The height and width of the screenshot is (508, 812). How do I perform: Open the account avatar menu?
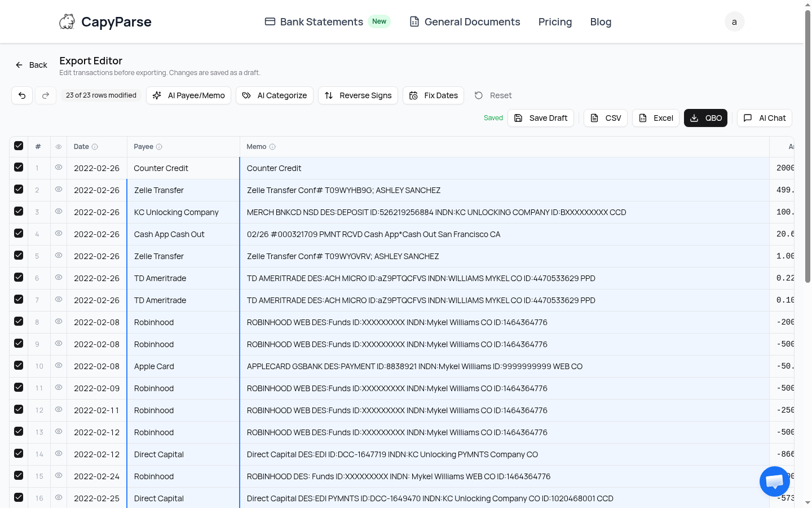[x=734, y=21]
